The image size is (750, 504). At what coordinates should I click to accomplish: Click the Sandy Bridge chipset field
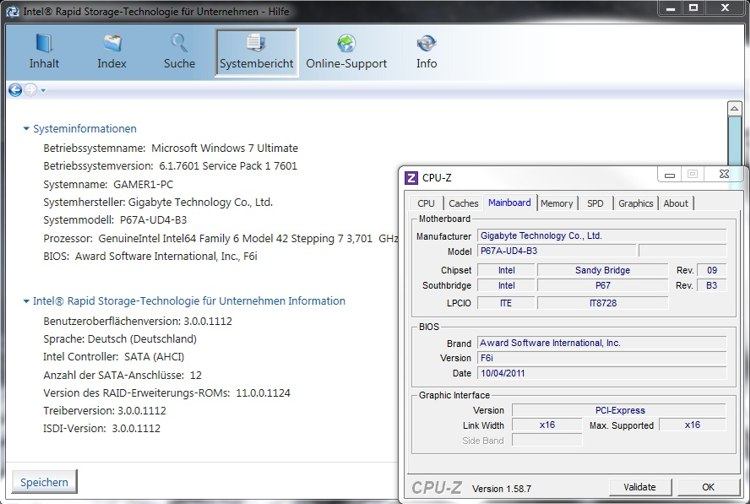click(x=602, y=270)
